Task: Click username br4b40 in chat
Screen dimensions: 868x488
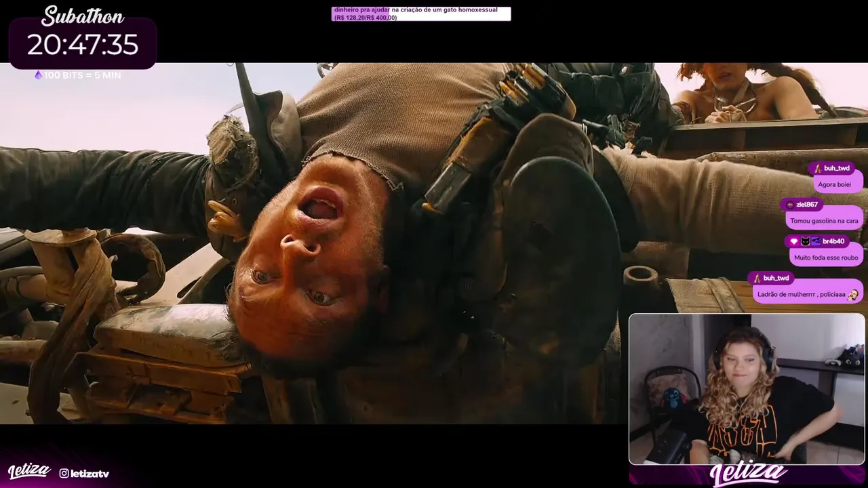Action: 833,241
